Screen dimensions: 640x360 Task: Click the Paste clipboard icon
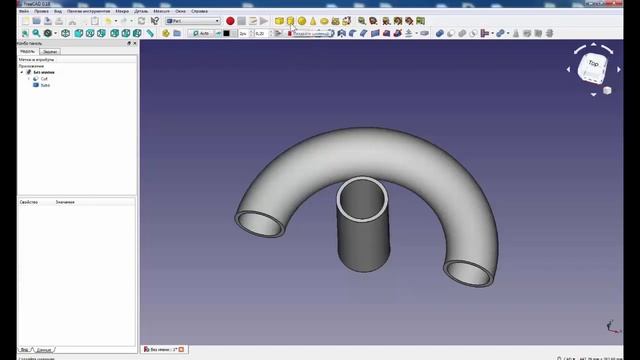[95, 21]
